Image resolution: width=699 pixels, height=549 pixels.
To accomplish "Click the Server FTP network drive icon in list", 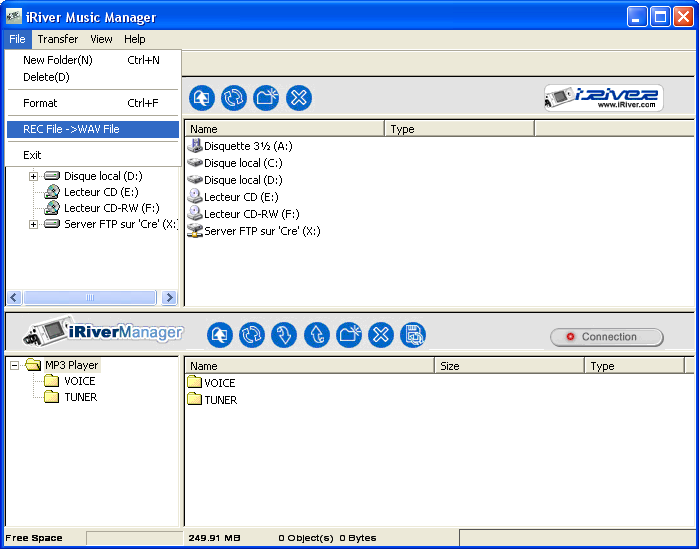I will [195, 230].
